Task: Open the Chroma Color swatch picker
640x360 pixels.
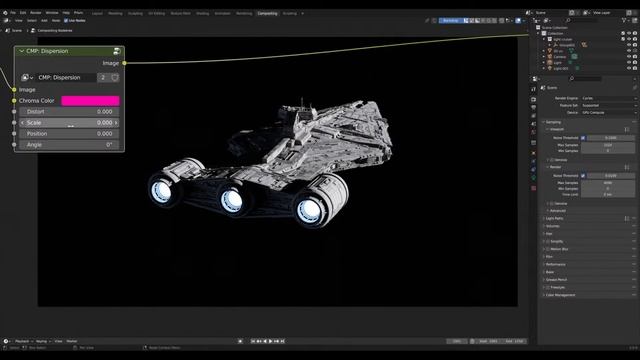Action: [90, 101]
